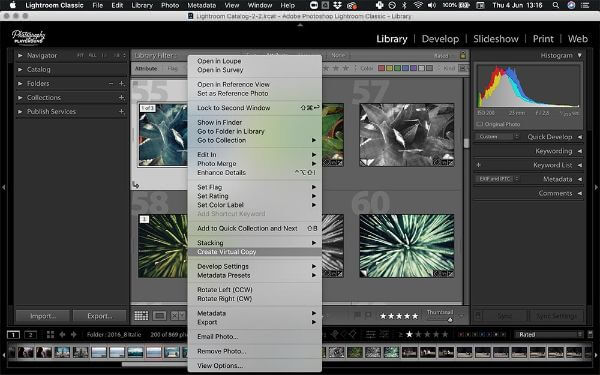
Task: Click the Export... button
Action: click(99, 316)
